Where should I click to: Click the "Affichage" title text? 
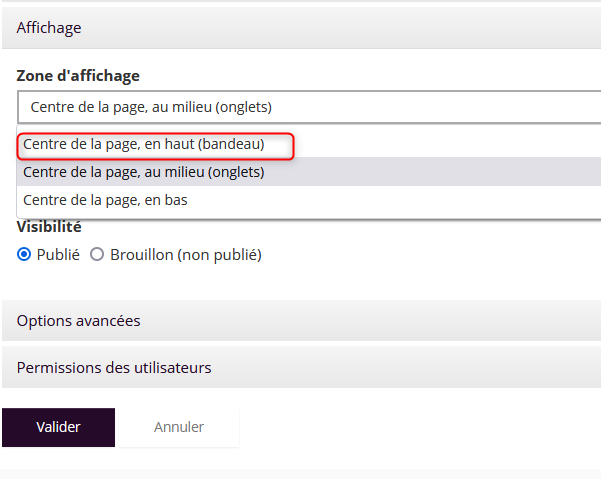click(x=49, y=28)
